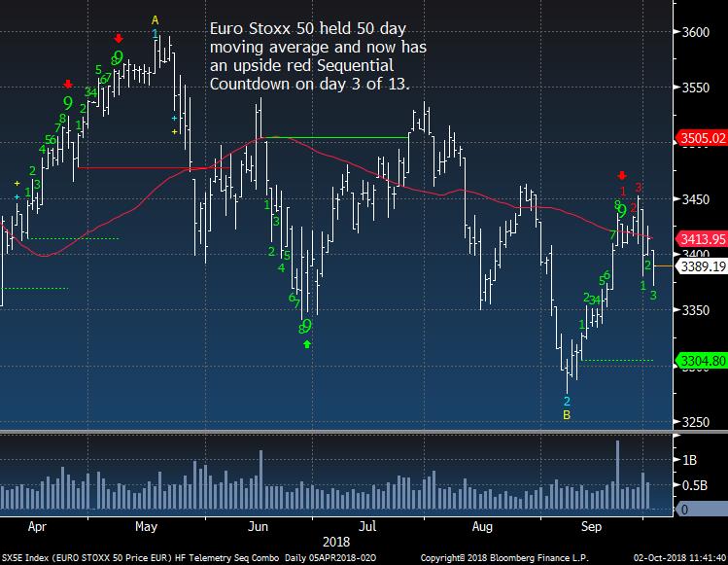The width and height of the screenshot is (728, 565).
Task: Click the Bloomberg Finance copyright text
Action: point(504,557)
